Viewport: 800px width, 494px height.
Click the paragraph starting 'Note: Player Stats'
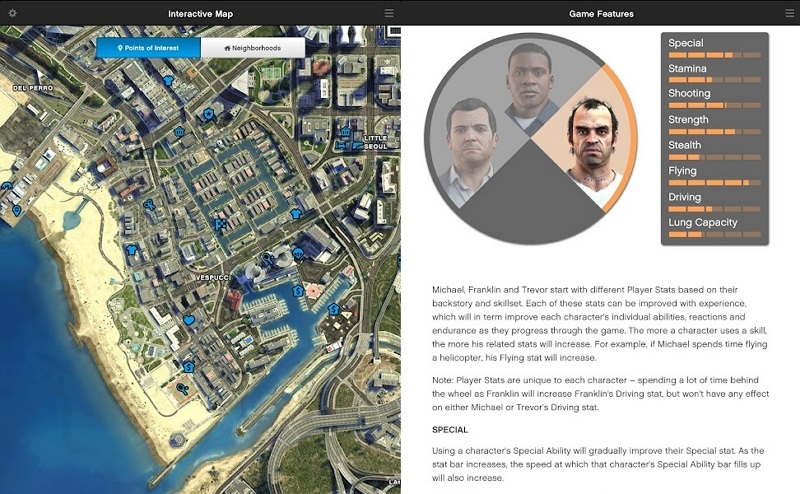[601, 393]
